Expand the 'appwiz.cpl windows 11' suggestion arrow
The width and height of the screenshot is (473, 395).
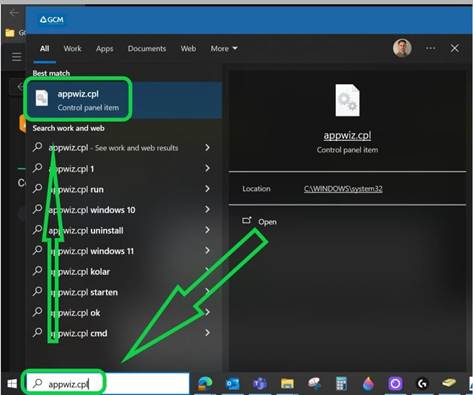[207, 251]
